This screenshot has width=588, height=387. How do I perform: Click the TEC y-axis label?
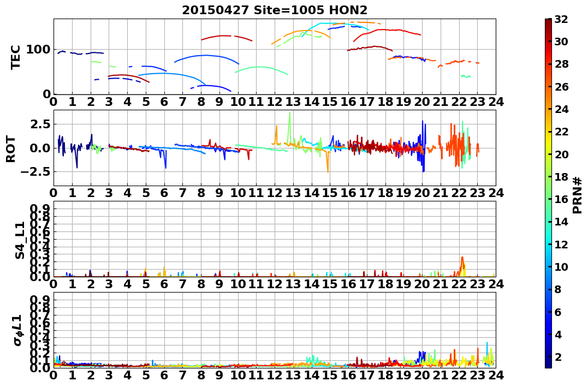point(15,57)
